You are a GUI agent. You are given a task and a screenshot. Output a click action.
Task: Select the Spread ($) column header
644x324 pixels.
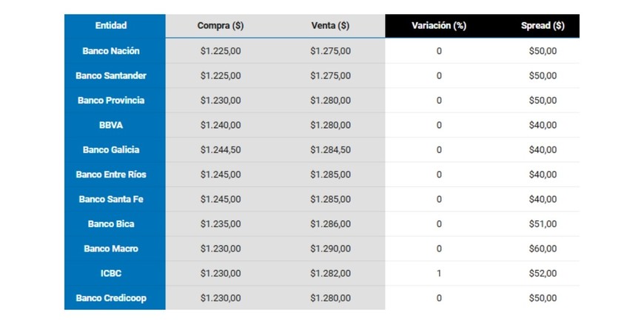[543, 26]
